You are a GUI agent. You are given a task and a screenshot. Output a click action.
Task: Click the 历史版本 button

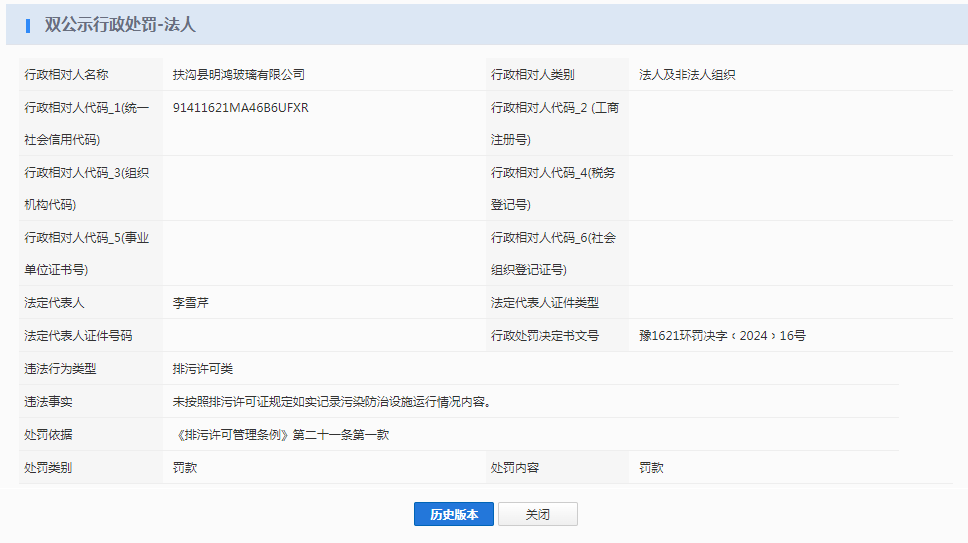click(454, 514)
